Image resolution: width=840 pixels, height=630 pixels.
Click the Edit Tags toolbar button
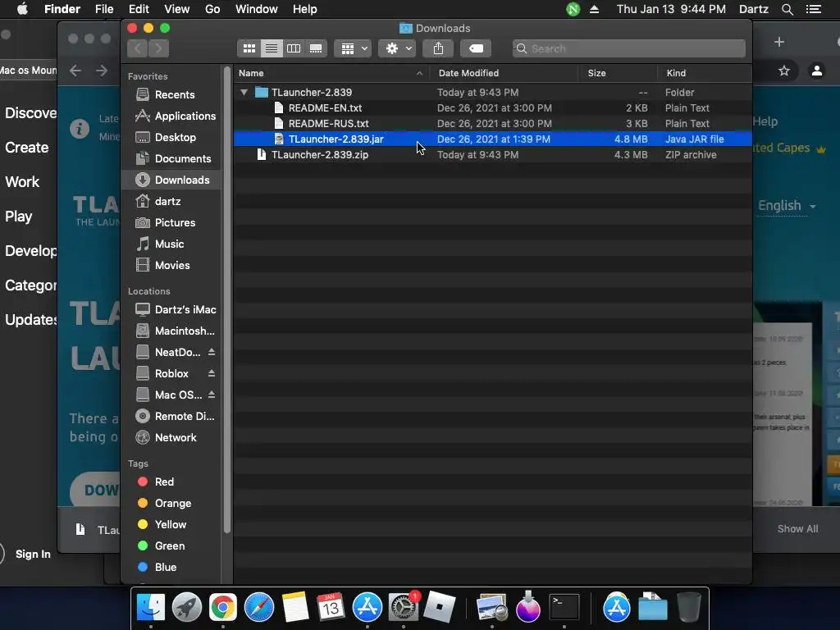coord(476,48)
